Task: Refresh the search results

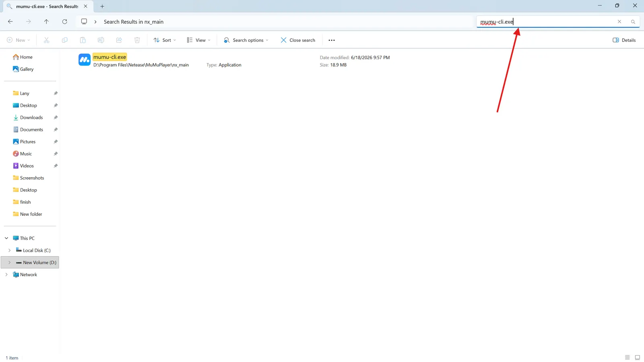Action: (x=64, y=22)
